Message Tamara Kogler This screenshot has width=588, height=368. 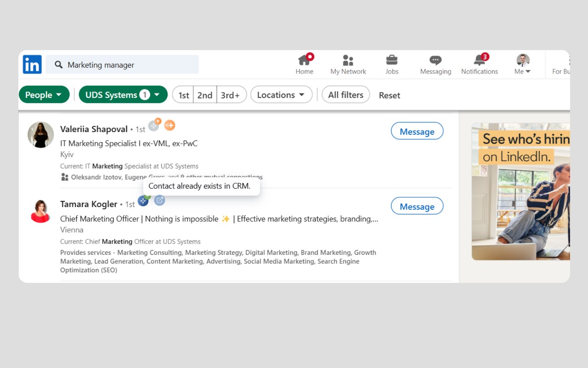click(417, 206)
